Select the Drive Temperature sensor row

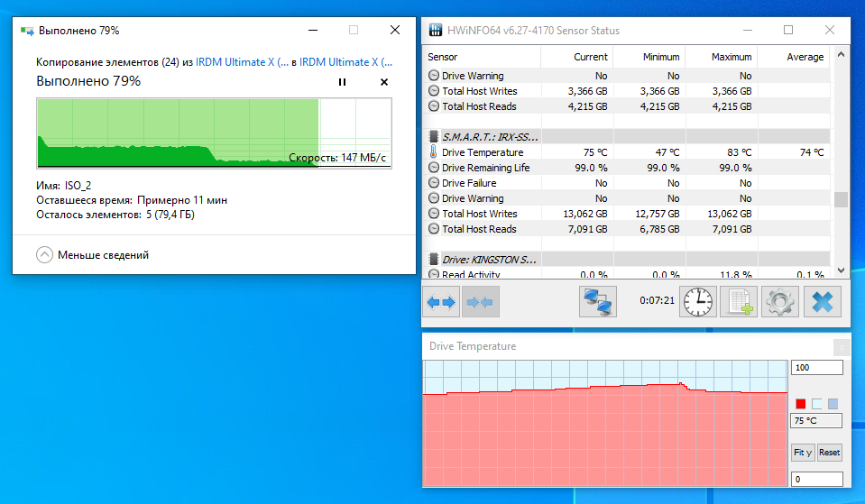point(627,152)
